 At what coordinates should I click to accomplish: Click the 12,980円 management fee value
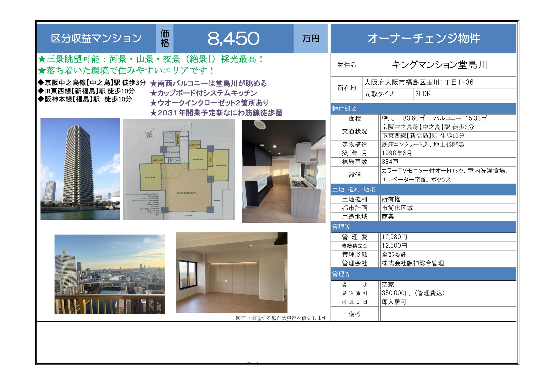[x=394, y=237]
